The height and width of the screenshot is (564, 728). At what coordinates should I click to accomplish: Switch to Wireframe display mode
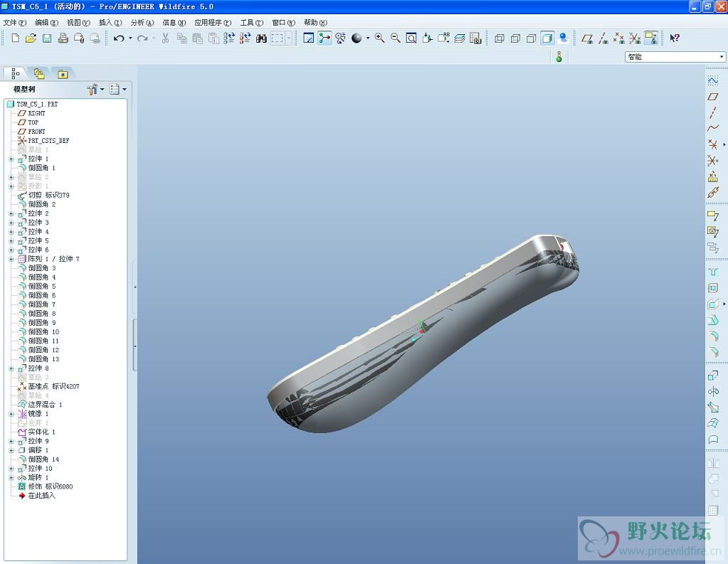[x=500, y=38]
